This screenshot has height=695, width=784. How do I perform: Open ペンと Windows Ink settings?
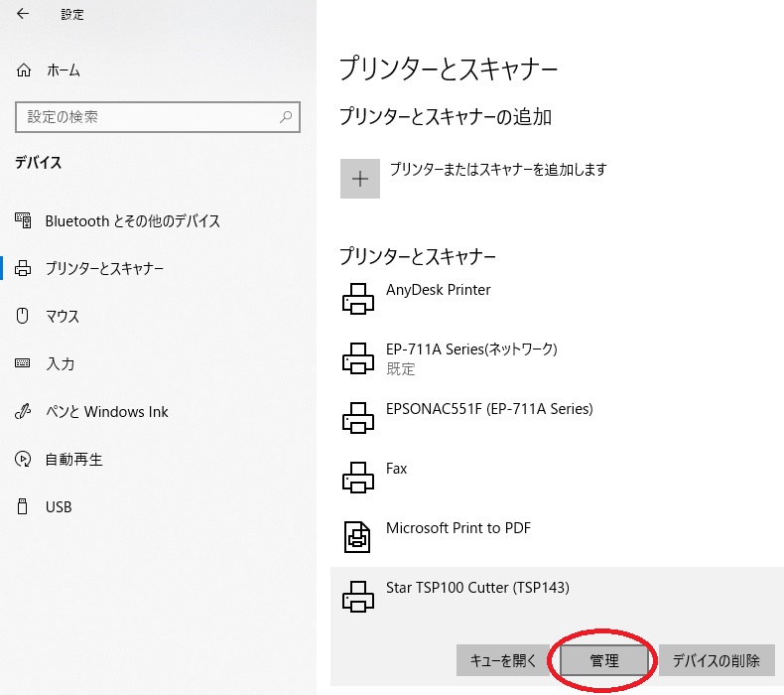[107, 411]
